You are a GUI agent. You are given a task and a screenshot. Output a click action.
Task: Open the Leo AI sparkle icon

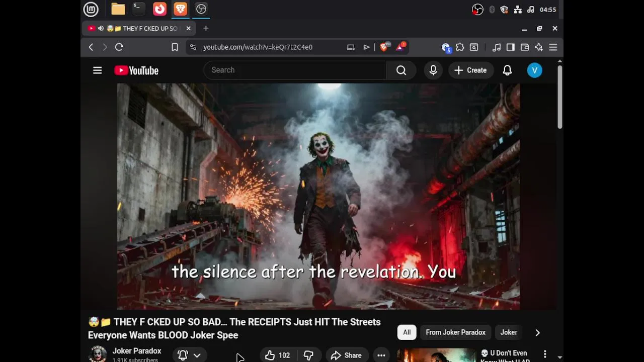(x=539, y=47)
